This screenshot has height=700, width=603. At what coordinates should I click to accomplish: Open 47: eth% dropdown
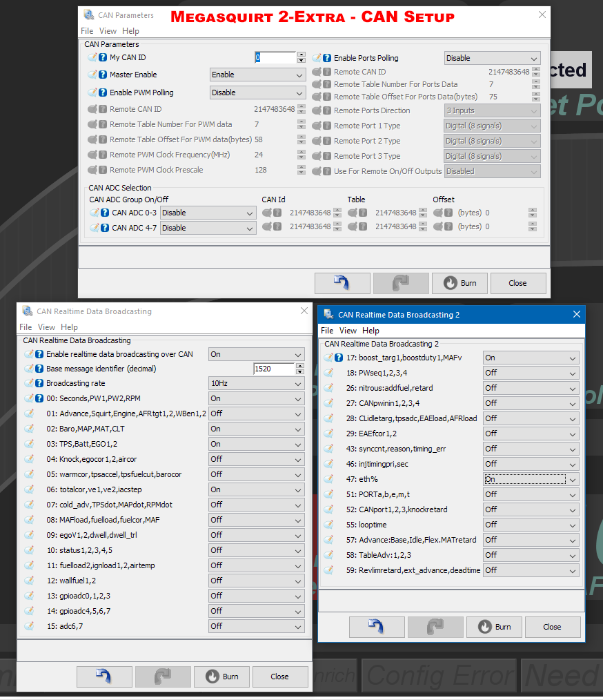531,480
